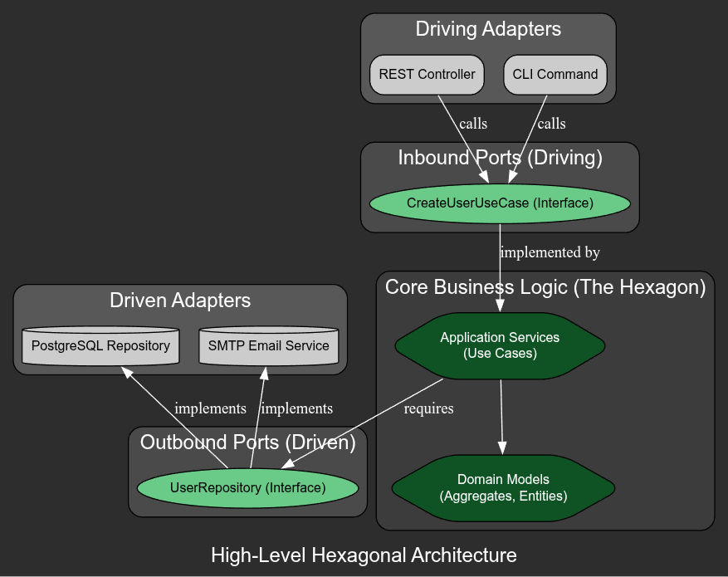This screenshot has width=728, height=577.
Task: Click the arrow pointing to SMTP Email Service
Action: [264, 374]
